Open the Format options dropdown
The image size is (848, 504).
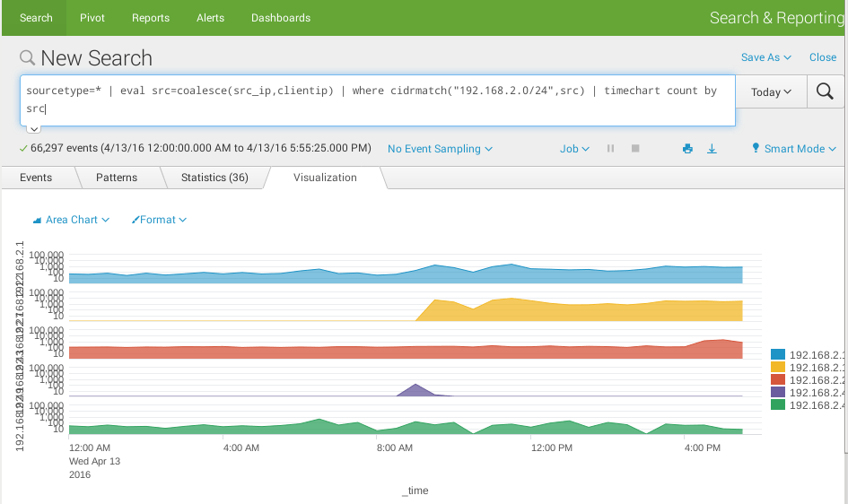coord(159,220)
